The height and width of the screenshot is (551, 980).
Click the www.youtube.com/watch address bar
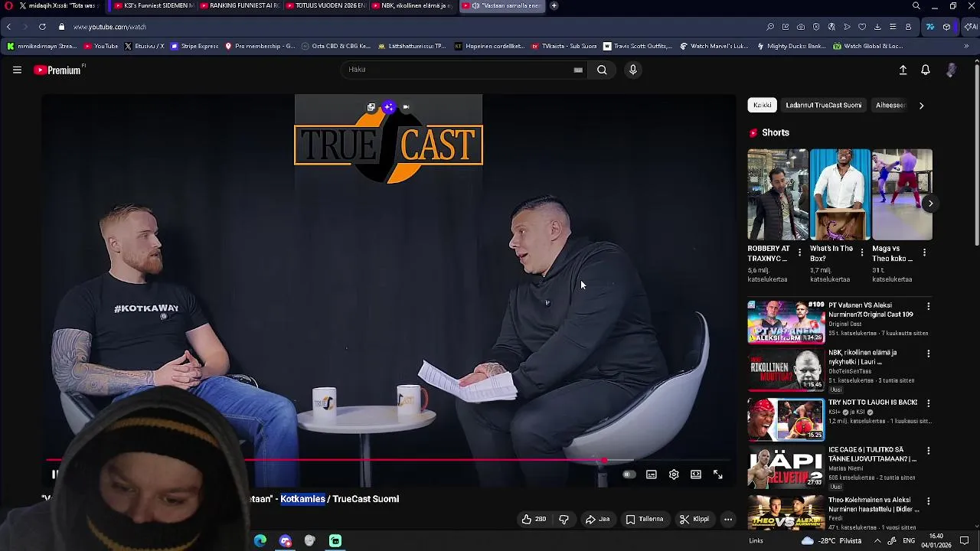(x=109, y=27)
